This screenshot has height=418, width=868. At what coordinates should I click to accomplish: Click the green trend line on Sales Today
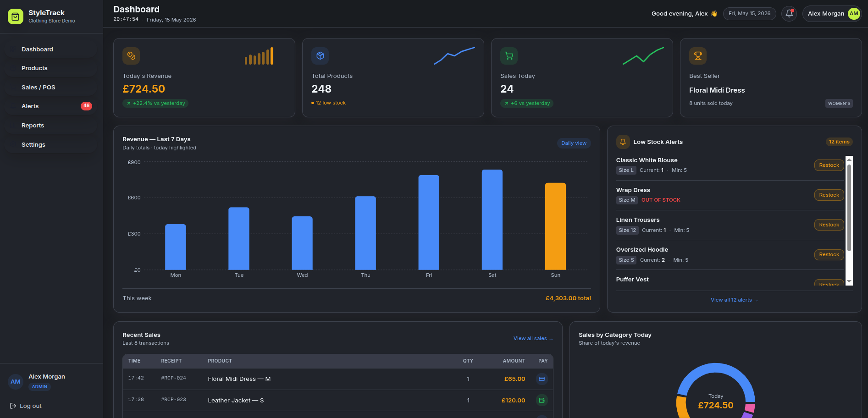[643, 56]
